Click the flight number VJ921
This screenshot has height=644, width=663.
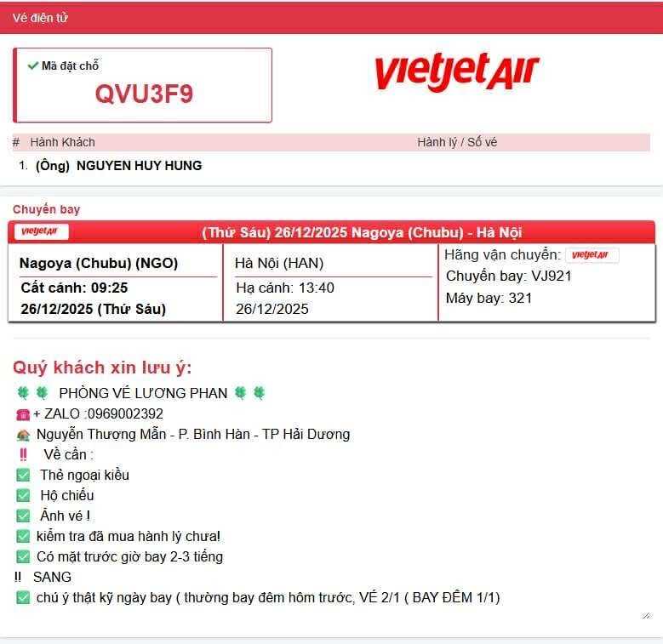(551, 276)
